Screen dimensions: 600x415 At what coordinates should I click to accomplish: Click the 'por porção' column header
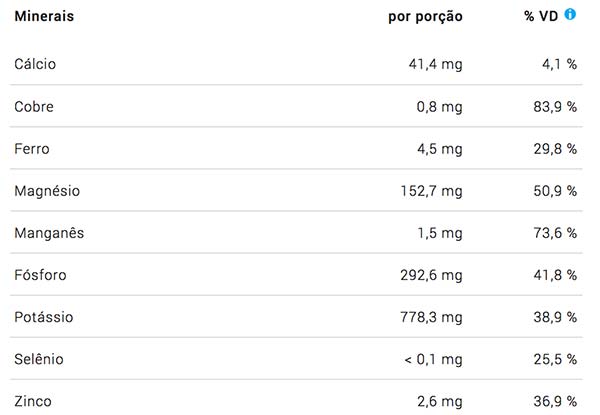click(x=425, y=17)
